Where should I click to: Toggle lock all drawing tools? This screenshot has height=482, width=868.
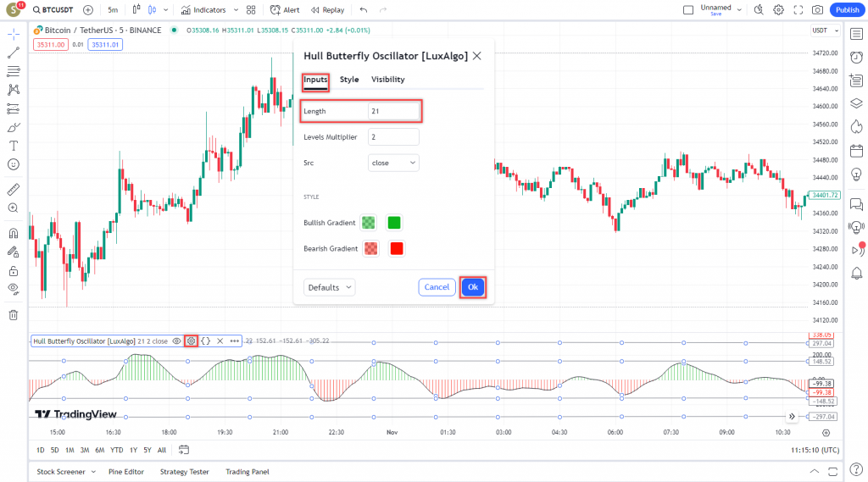[x=14, y=270]
